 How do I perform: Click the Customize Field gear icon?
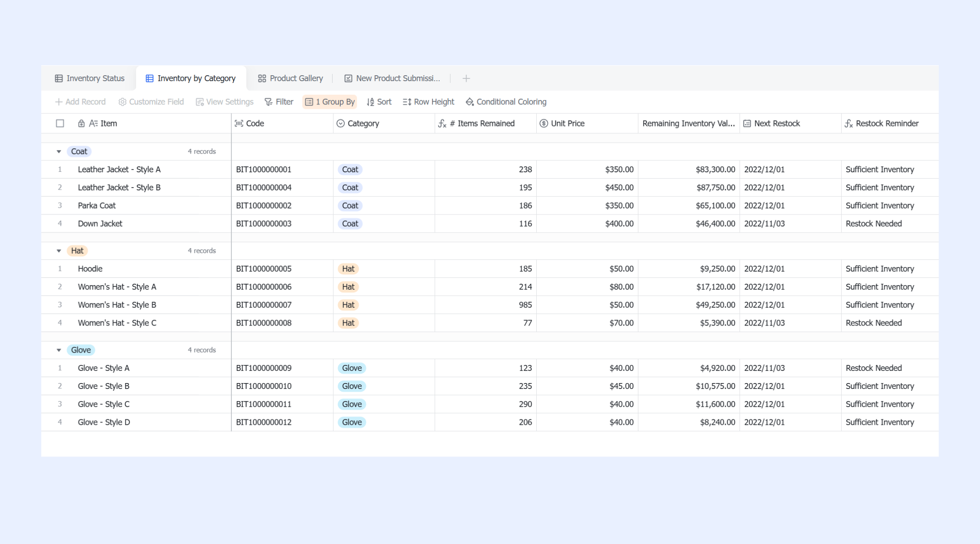tap(122, 102)
